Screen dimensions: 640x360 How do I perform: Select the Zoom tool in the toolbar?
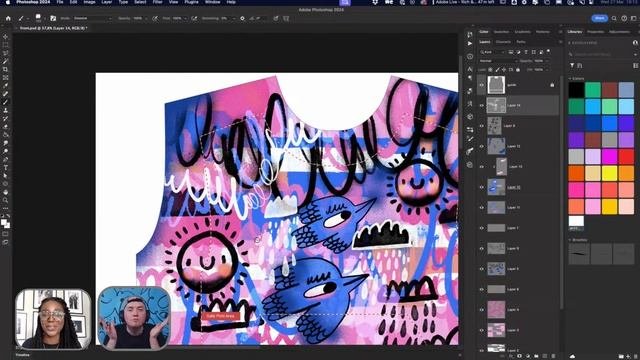click(5, 200)
